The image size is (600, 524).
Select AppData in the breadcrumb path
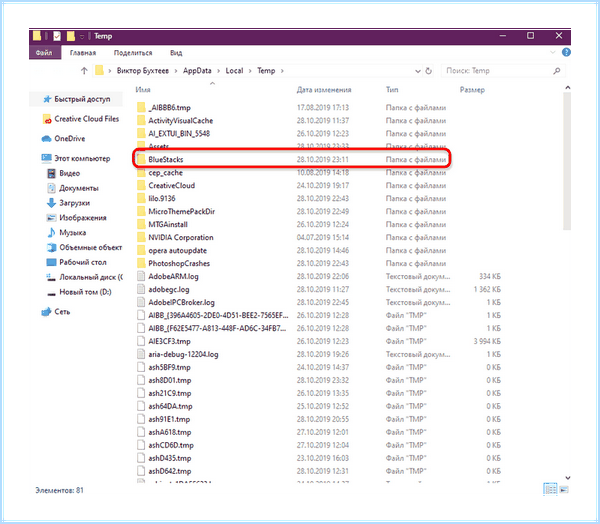tap(197, 70)
